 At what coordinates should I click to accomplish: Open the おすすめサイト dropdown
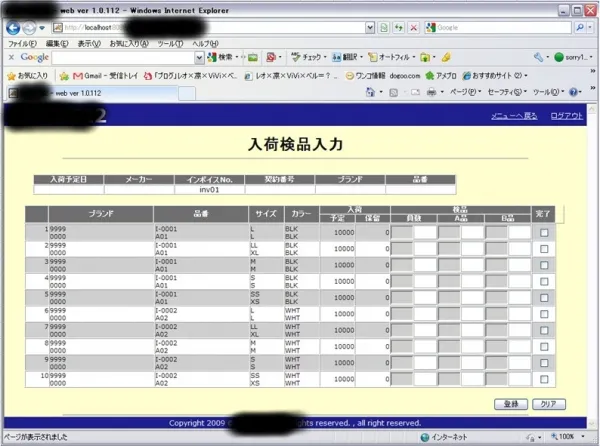coord(495,76)
